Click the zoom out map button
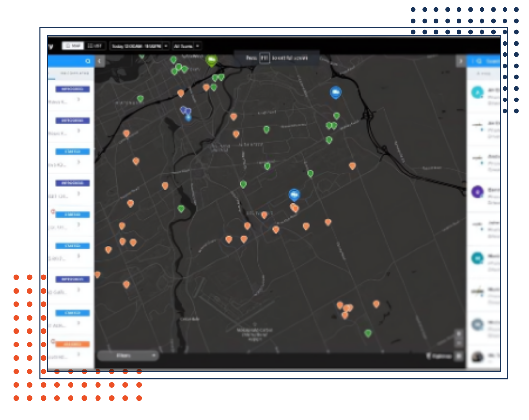The height and width of the screenshot is (420, 529). (458, 343)
